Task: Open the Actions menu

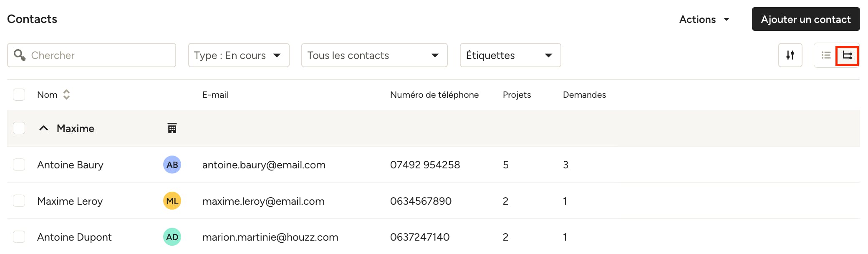Action: pos(704,19)
